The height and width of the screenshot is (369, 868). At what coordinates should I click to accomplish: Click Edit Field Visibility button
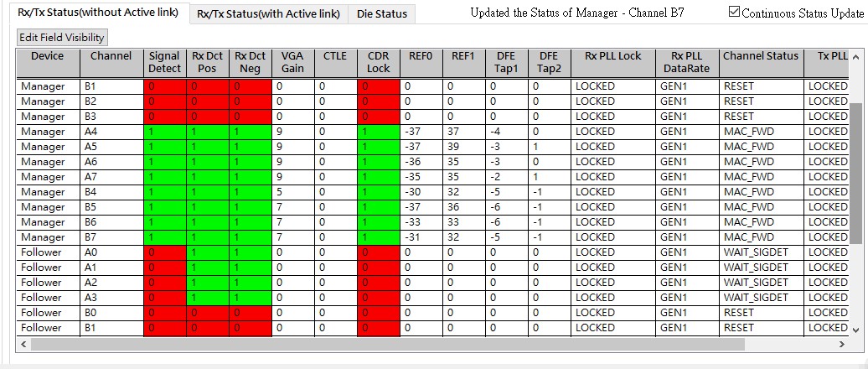pos(61,38)
